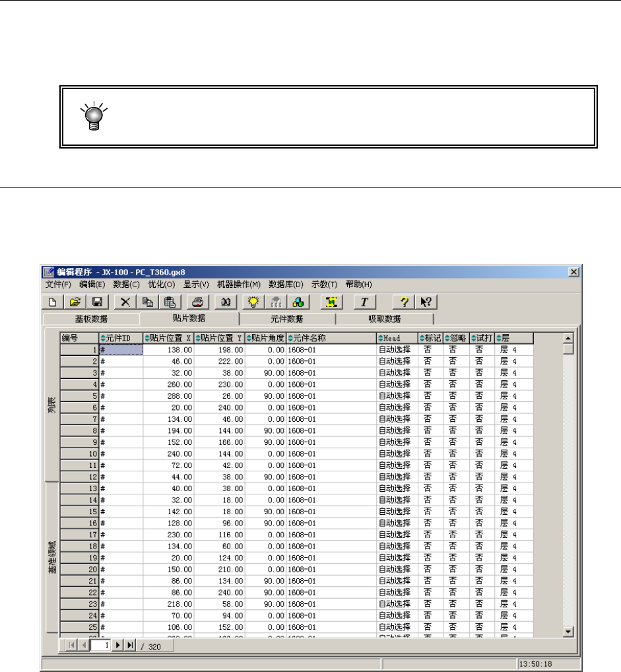Screen dimensions: 621x672
Task: Sort by the 元件ID column header
Action: click(x=121, y=338)
